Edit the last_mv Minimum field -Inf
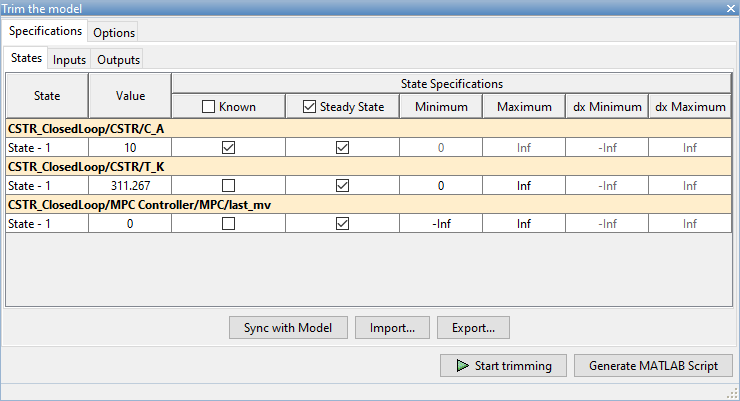Viewport: 740px width, 401px height. pos(442,224)
